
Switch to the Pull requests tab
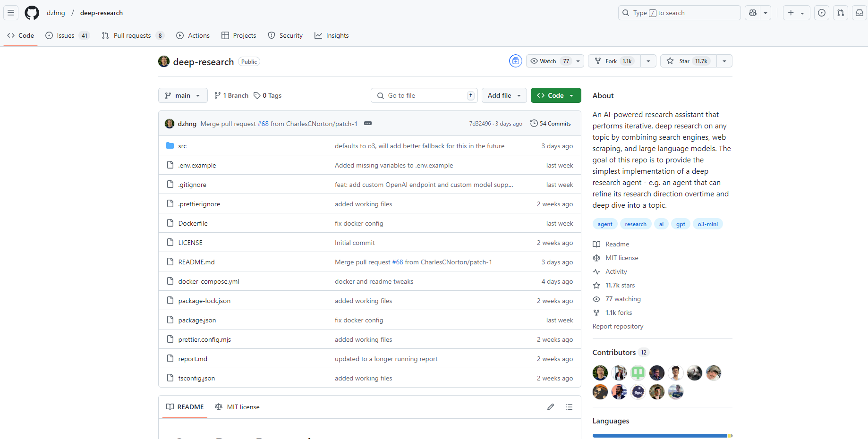point(133,35)
